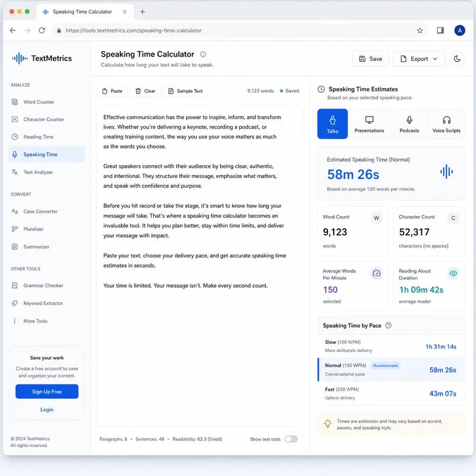Click the TextMetrics waveform logo

tap(20, 58)
